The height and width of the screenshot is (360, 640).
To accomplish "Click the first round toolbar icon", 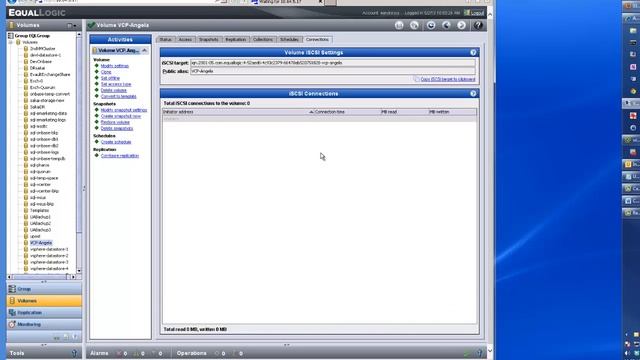I will [x=399, y=25].
